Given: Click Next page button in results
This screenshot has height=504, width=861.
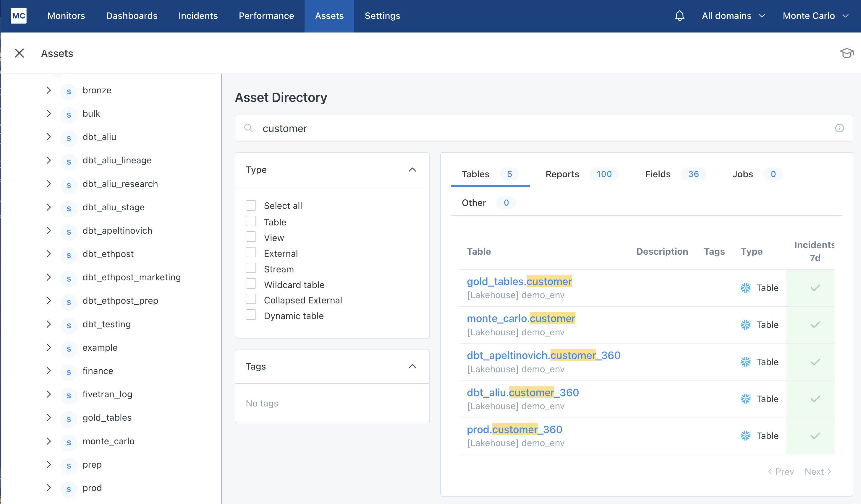Looking at the screenshot, I should (x=818, y=470).
